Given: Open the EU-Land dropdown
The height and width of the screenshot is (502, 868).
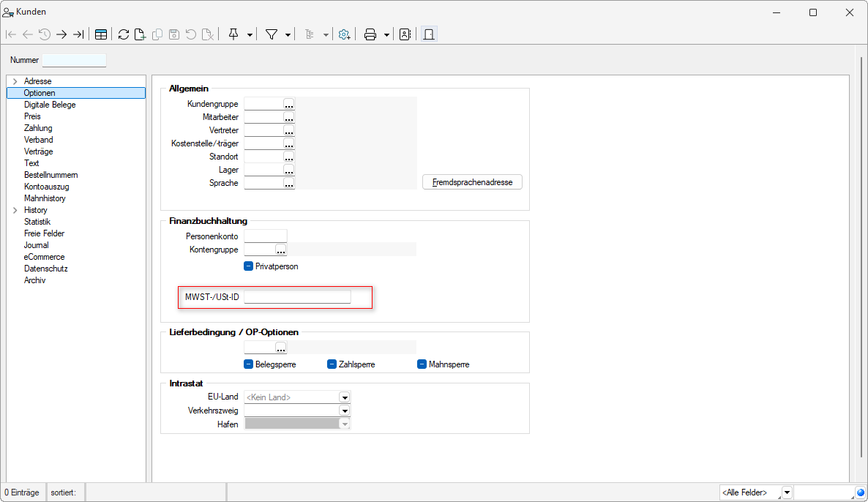Looking at the screenshot, I should 344,397.
